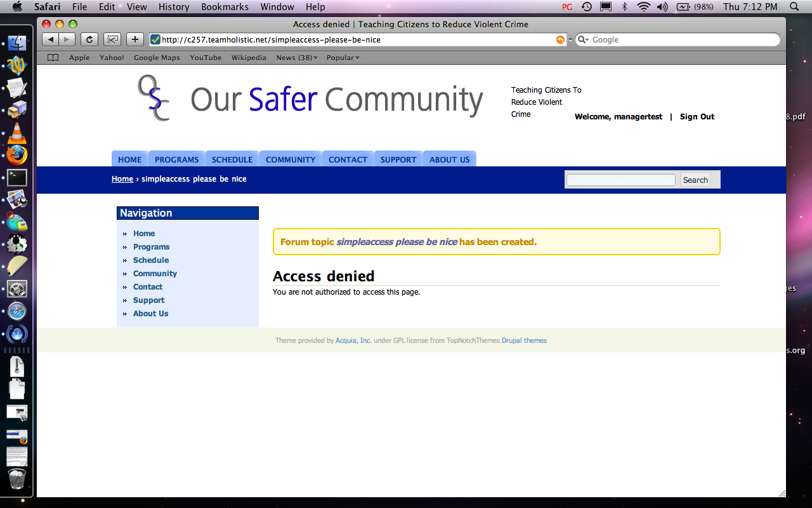Click the plus button to add a bookmark
This screenshot has height=508, width=812.
(x=134, y=39)
